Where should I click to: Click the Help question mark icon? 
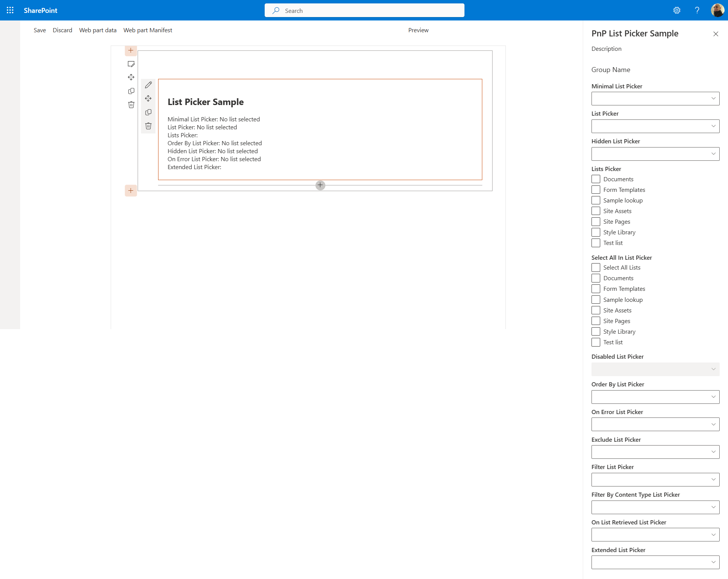point(697,10)
